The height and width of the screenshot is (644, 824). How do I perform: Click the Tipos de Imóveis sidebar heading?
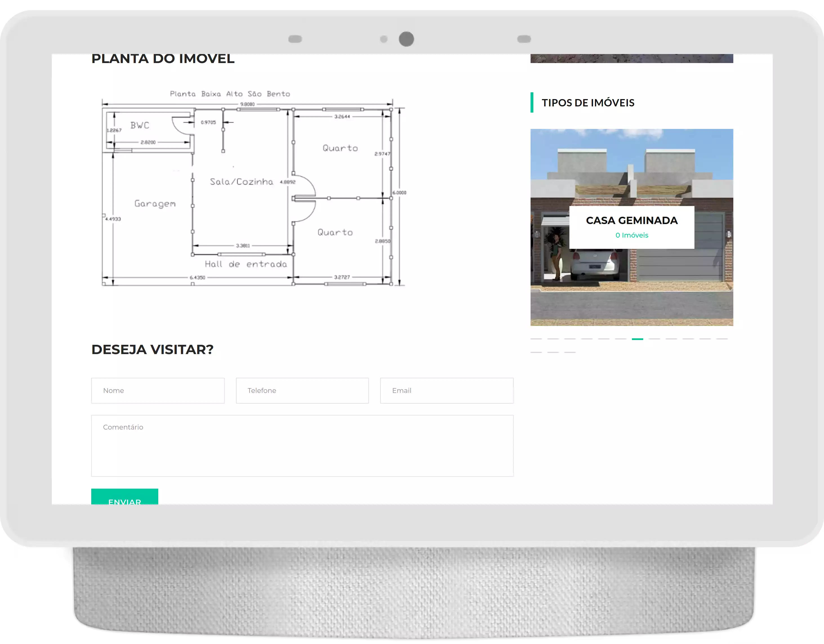(588, 102)
